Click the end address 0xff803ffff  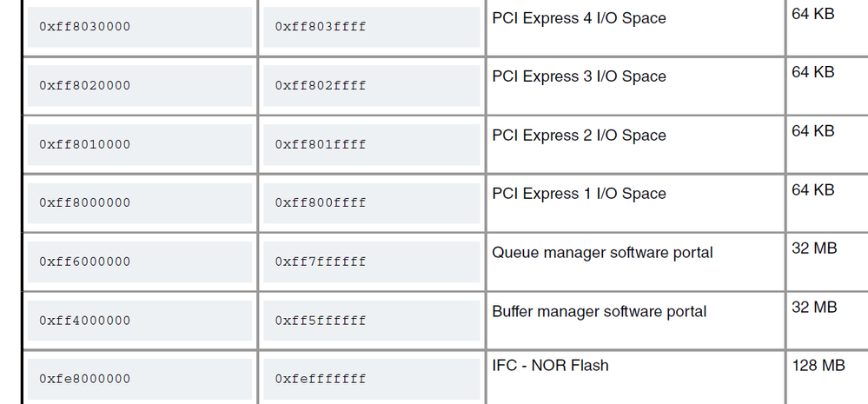(x=321, y=27)
